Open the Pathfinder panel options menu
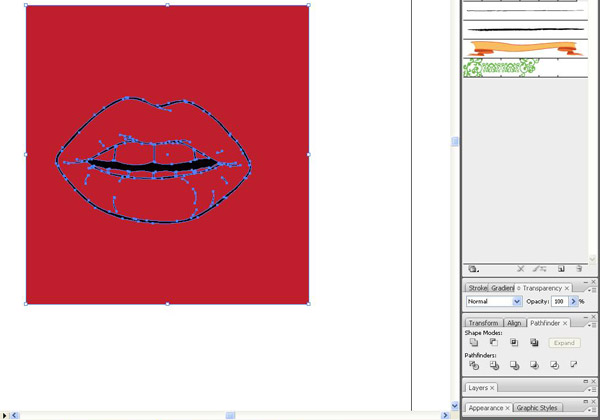Viewport: 600px width, 420px height. pos(591,325)
